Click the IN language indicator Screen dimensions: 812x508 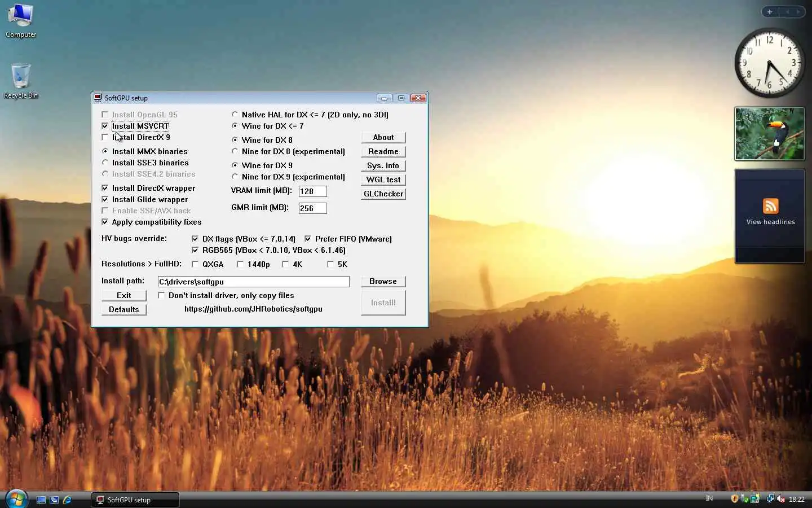pyautogui.click(x=709, y=498)
